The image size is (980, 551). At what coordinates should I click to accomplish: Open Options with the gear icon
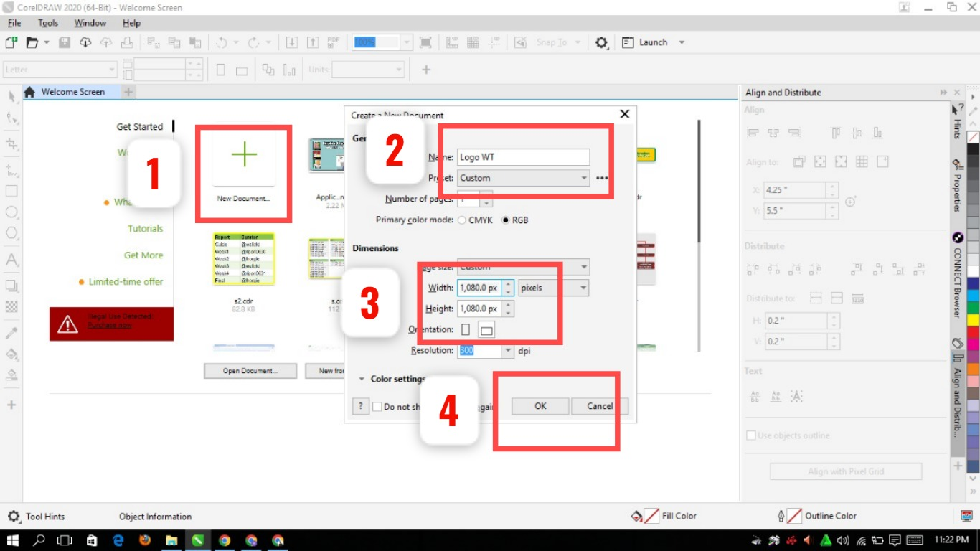coord(601,42)
